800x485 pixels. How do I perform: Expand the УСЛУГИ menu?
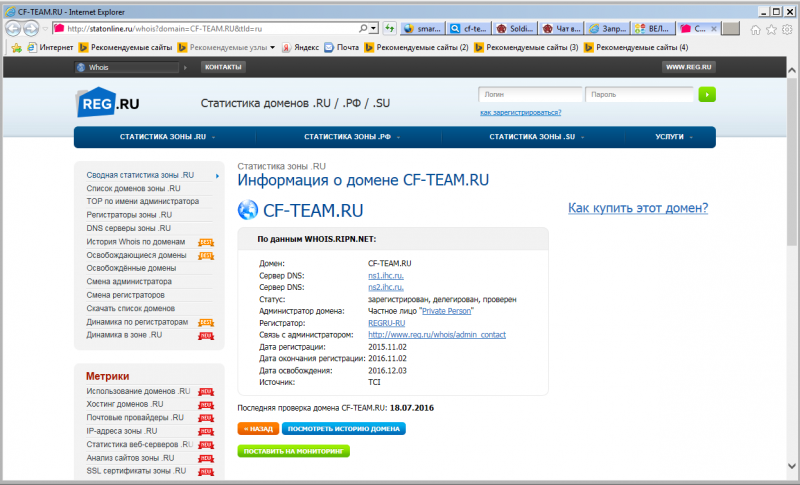click(x=673, y=137)
